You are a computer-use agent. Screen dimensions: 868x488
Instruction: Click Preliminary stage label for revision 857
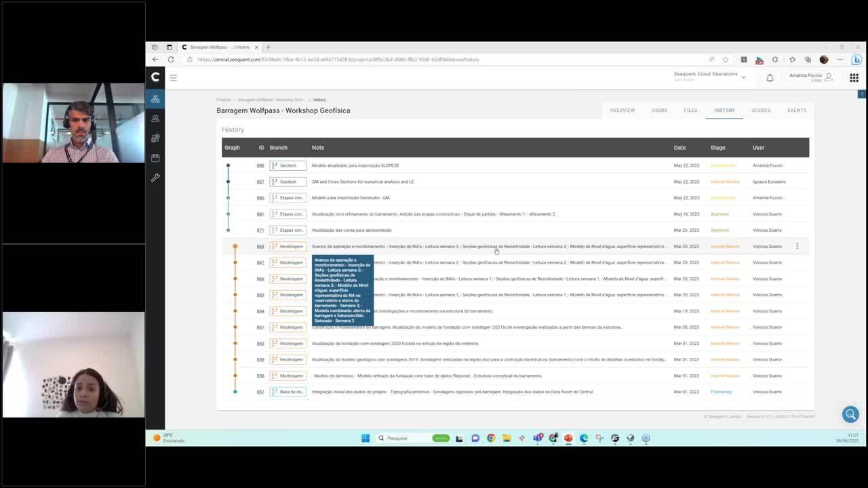click(x=722, y=392)
